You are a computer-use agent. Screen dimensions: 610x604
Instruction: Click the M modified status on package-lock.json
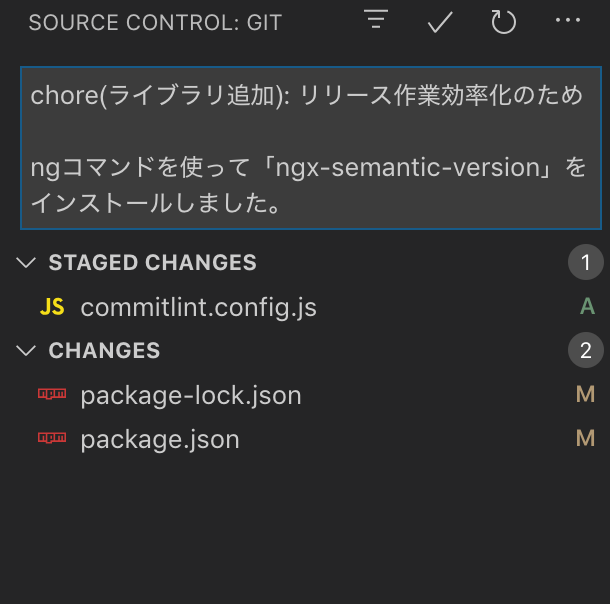[585, 394]
